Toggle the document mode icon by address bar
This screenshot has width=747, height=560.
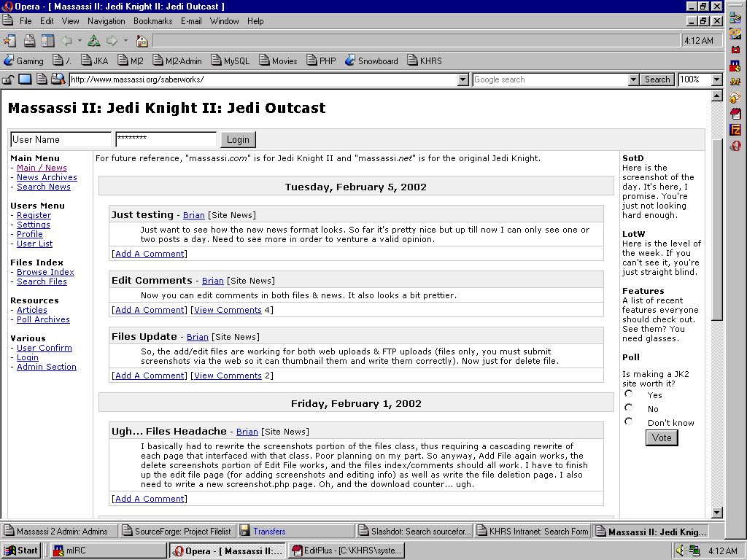click(x=42, y=79)
